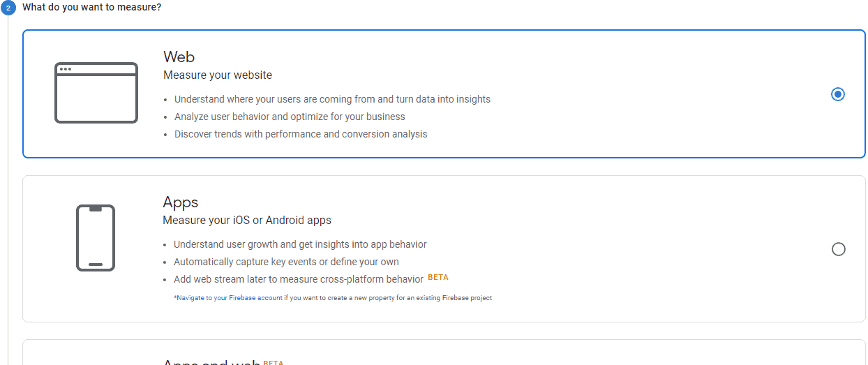Viewport: 868px width, 365px height.
Task: Click the smartphone icon in Apps card
Action: [96, 238]
